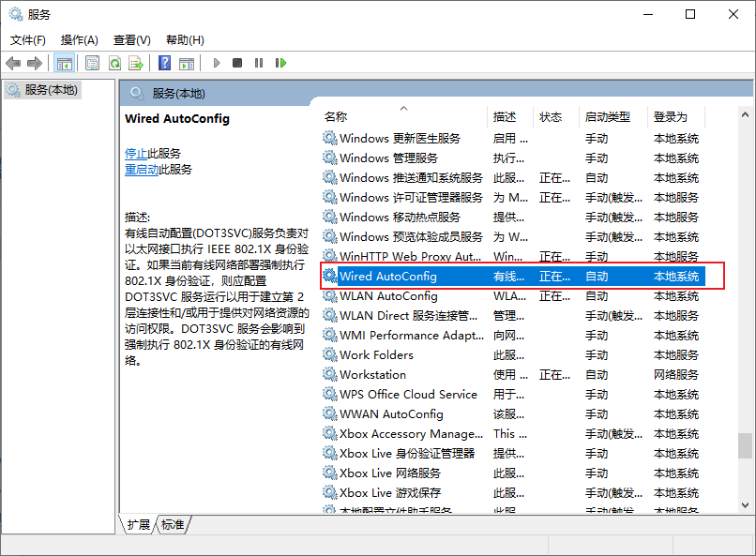The height and width of the screenshot is (556, 756).
Task: Sort by the 启动类型 column header
Action: pyautogui.click(x=608, y=117)
